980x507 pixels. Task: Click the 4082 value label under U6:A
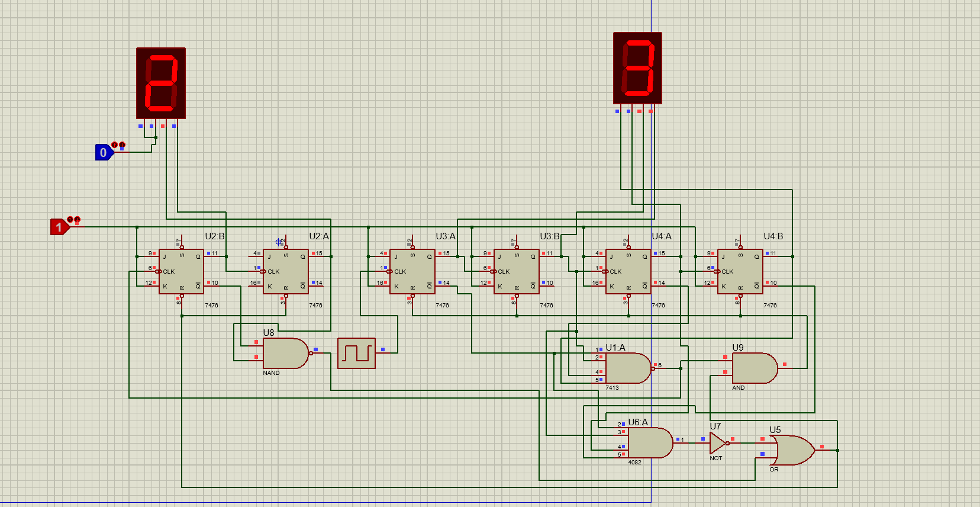[x=634, y=463]
